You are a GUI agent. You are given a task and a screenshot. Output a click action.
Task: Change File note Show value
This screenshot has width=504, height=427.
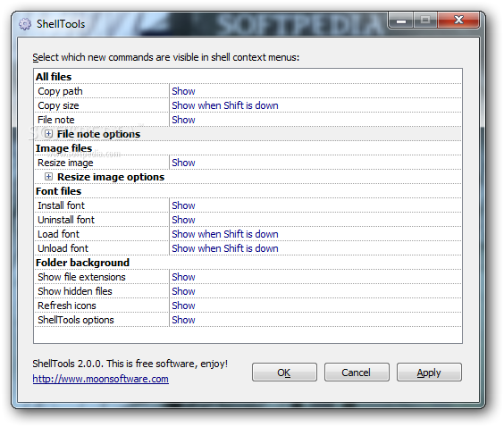pos(183,120)
